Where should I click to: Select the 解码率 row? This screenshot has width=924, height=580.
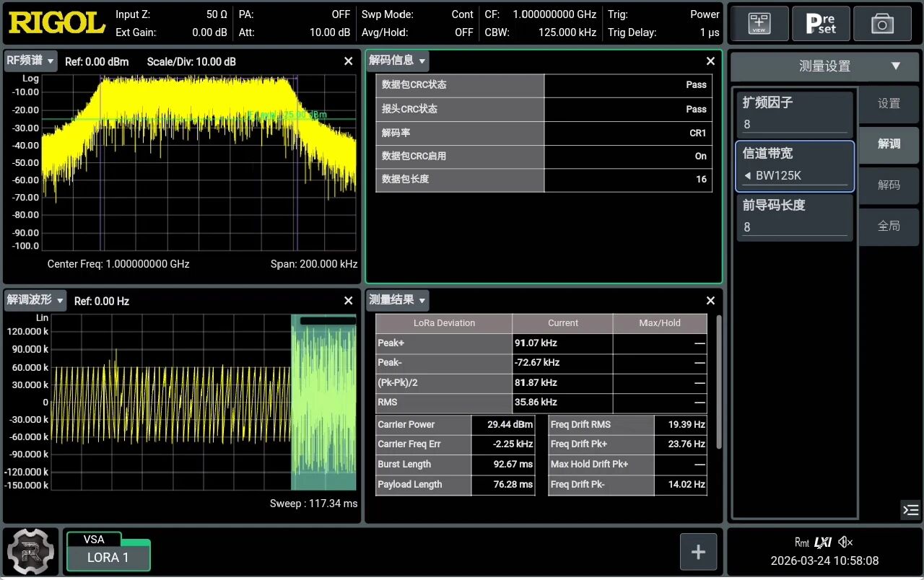544,133
